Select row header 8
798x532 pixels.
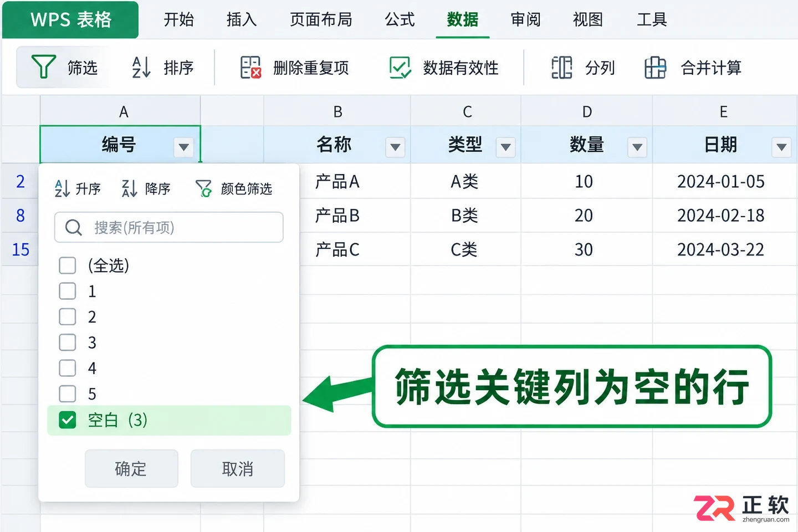pyautogui.click(x=21, y=215)
